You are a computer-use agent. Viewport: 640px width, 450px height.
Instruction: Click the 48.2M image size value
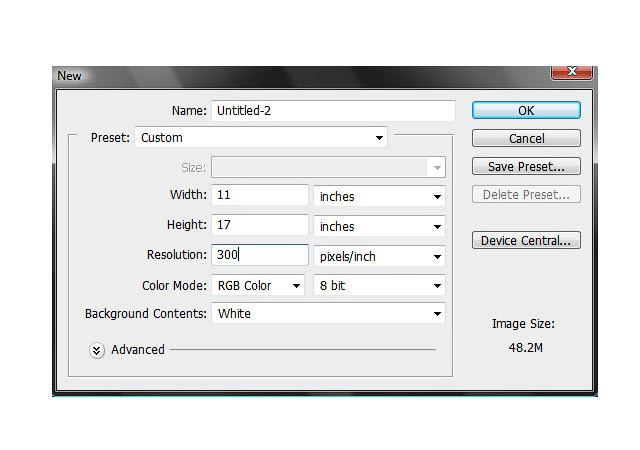coord(525,348)
